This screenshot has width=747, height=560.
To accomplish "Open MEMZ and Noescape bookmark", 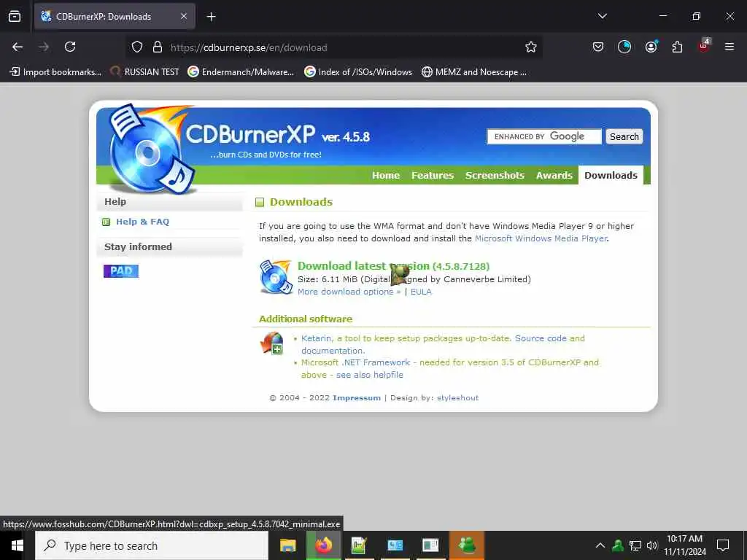I will click(x=474, y=72).
